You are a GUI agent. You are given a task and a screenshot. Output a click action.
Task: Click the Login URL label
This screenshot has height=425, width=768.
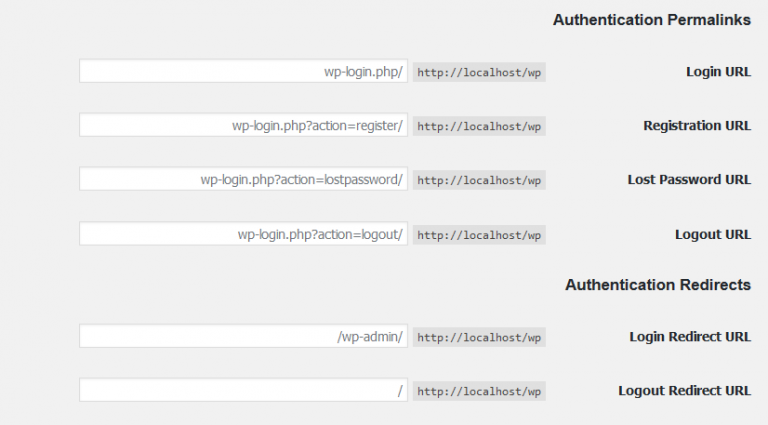(x=718, y=72)
